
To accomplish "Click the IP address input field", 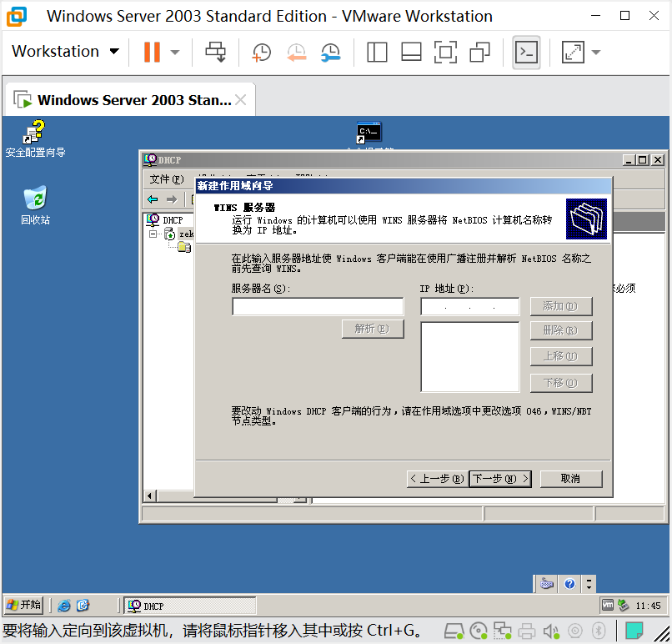I will [x=469, y=306].
